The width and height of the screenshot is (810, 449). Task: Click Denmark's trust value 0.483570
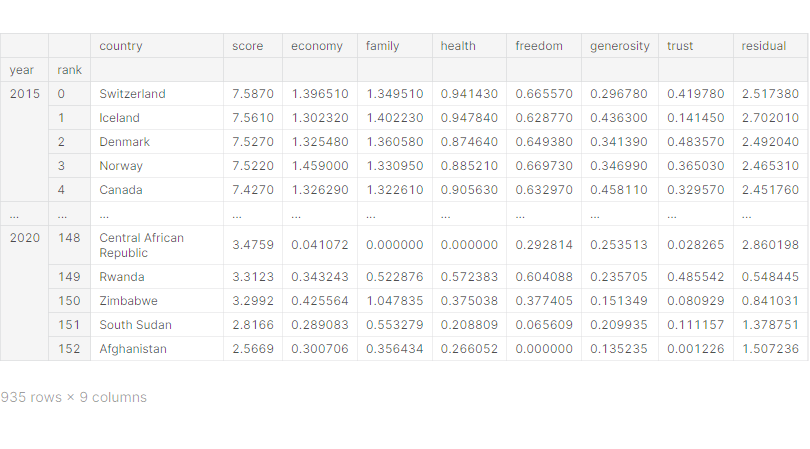tap(695, 142)
